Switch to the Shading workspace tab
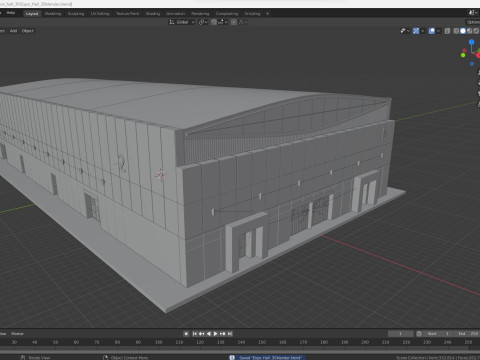This screenshot has width=480, height=360. click(x=153, y=14)
